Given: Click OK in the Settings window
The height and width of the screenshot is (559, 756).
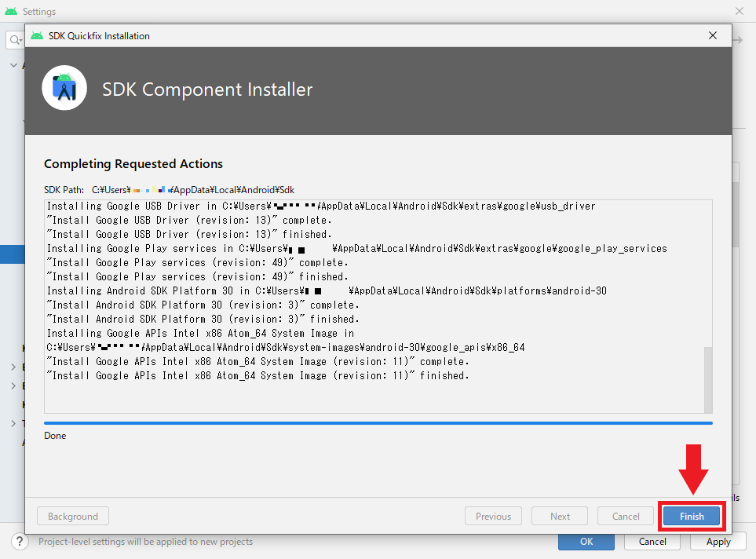Looking at the screenshot, I should tap(586, 542).
